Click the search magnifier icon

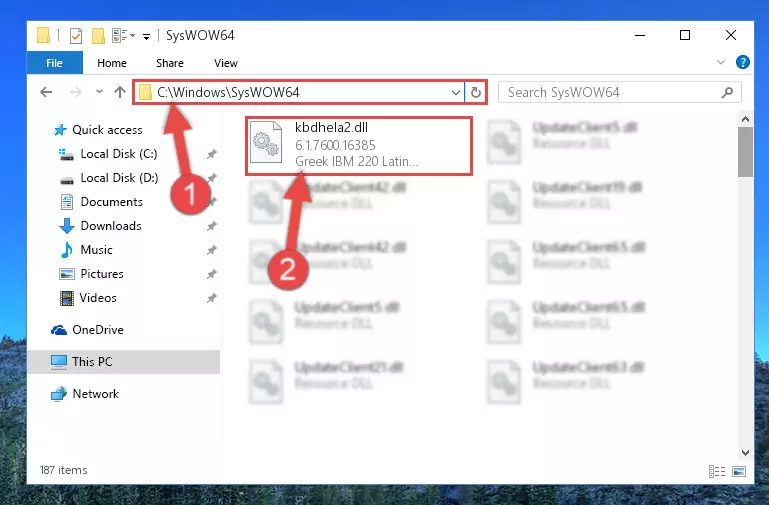727,92
